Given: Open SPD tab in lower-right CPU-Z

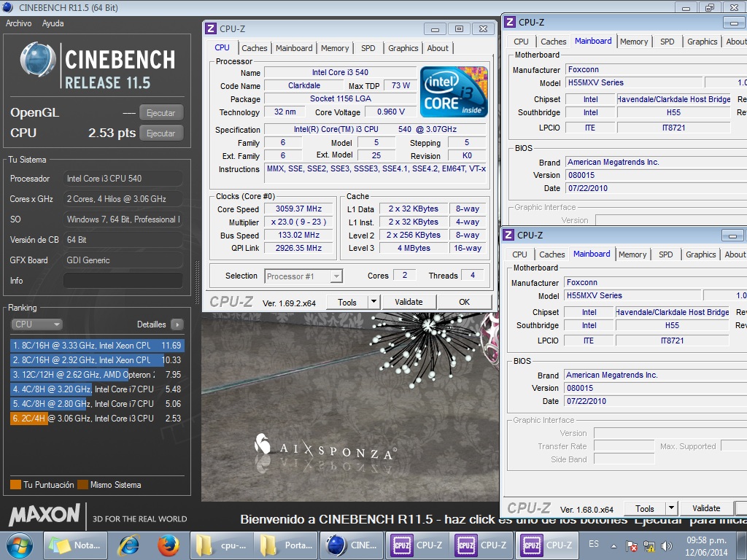Looking at the screenshot, I should click(665, 254).
